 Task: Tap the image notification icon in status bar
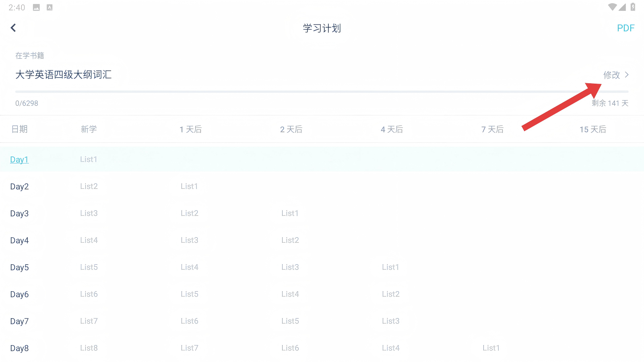[36, 8]
